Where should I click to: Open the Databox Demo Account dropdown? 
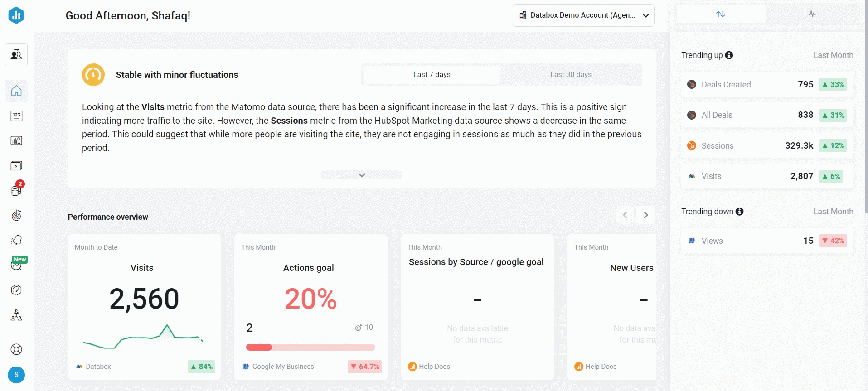point(583,15)
